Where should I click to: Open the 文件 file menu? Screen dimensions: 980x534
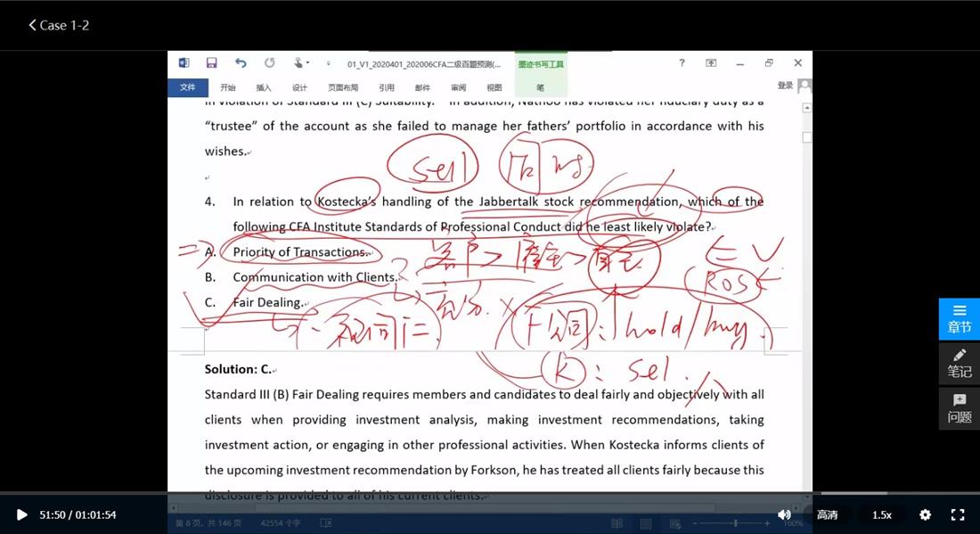[x=187, y=87]
